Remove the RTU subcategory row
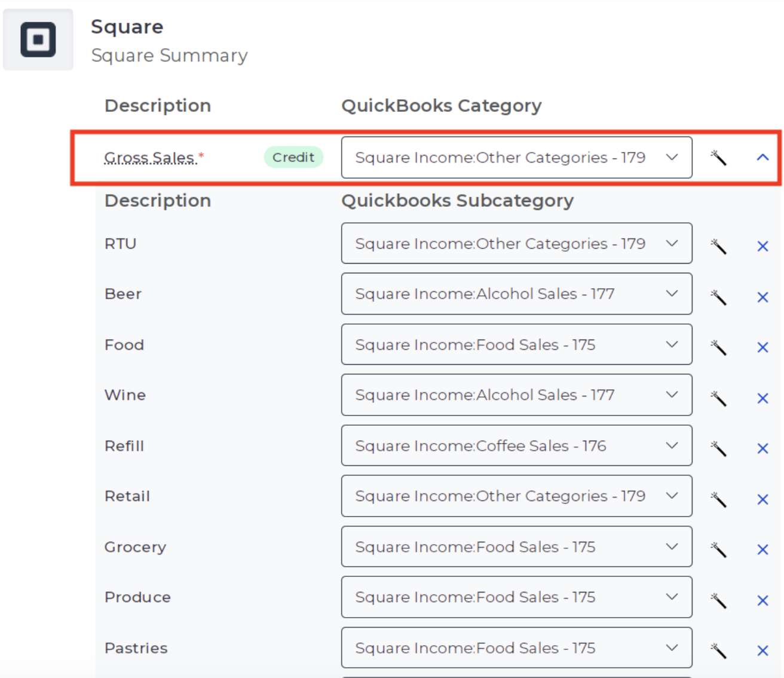The image size is (784, 678). click(762, 246)
